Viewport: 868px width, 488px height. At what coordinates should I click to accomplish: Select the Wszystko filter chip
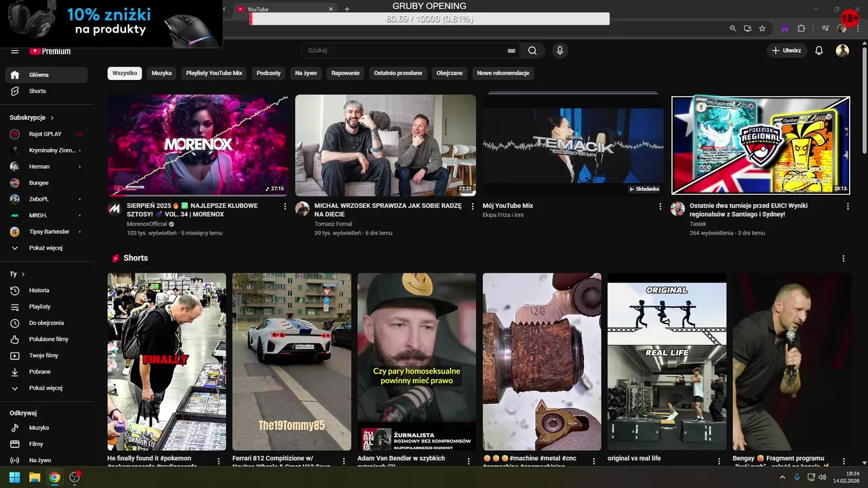coord(125,73)
